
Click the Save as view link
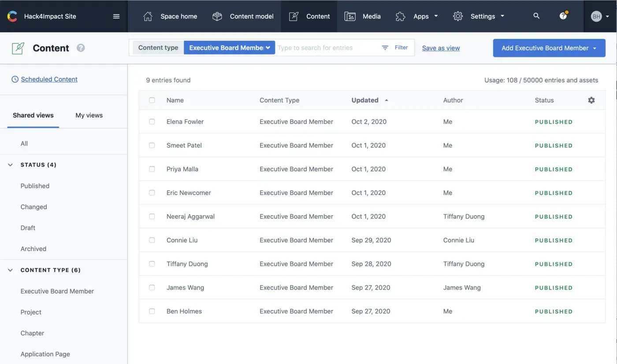(x=441, y=48)
